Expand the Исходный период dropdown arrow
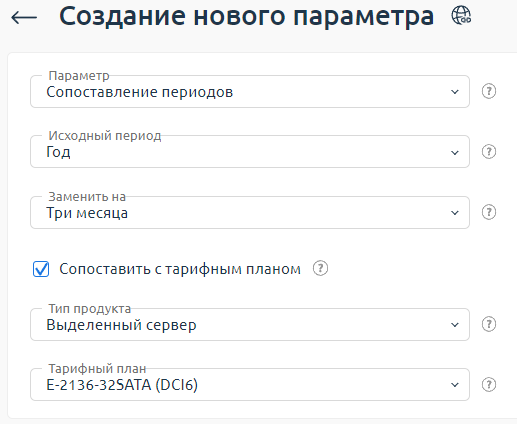517x424 pixels. 455,152
